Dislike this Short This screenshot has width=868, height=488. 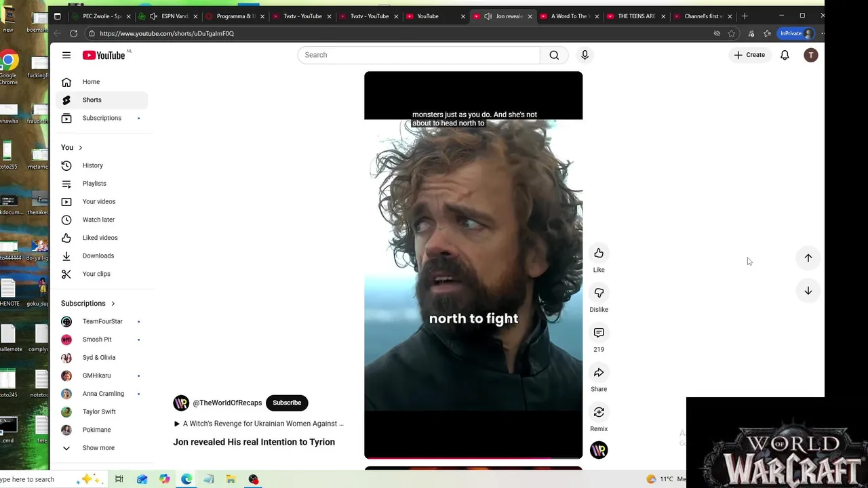(x=599, y=293)
